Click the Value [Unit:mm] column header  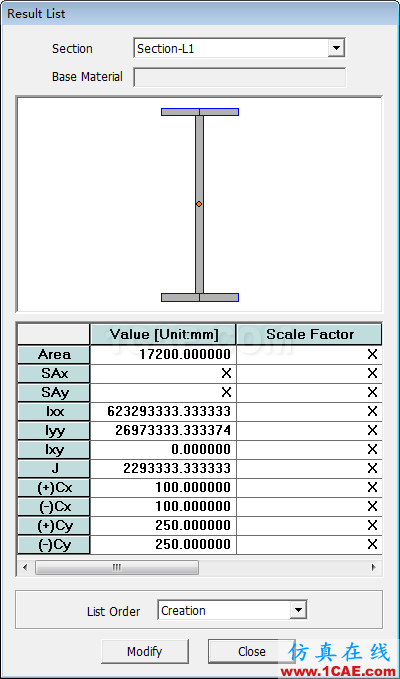click(163, 334)
